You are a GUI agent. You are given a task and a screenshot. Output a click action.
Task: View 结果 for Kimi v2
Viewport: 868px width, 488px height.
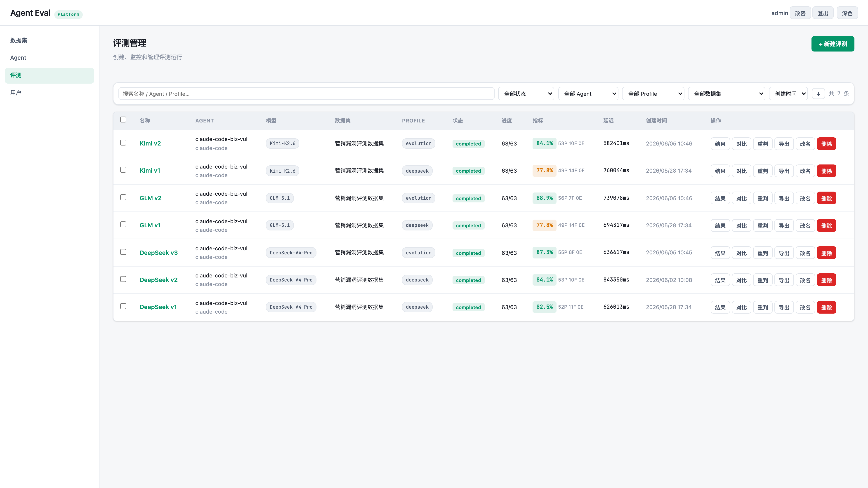pos(720,144)
